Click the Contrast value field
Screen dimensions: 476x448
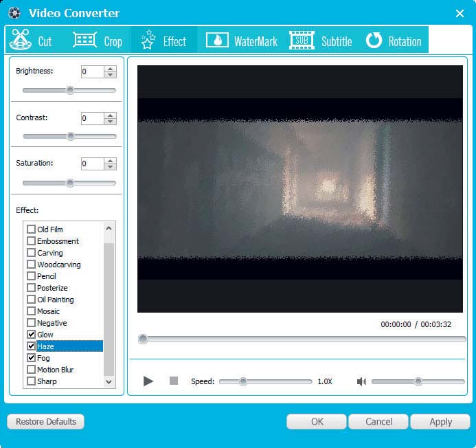[93, 118]
